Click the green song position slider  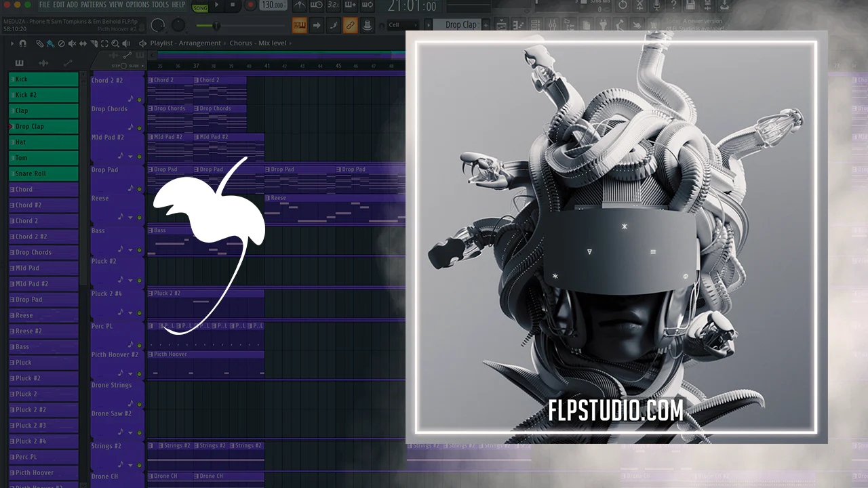pyautogui.click(x=217, y=26)
